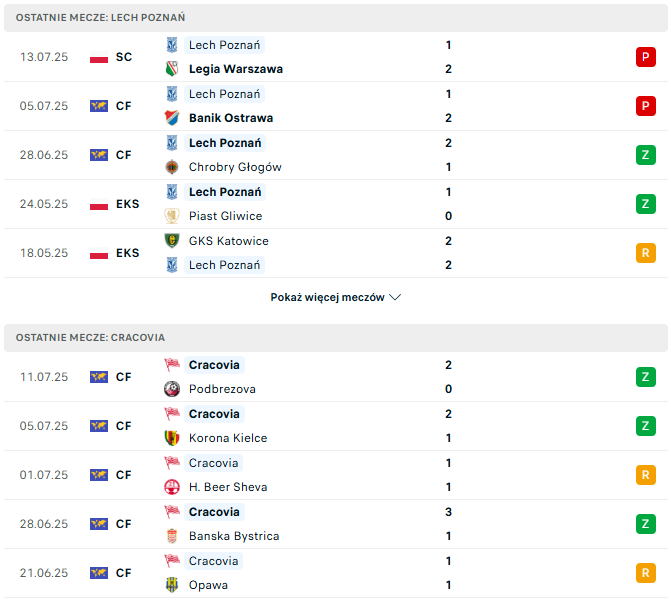This screenshot has height=611, width=671.
Task: Select the Ostatnie mecze: Lech Poznań header
Action: [336, 18]
